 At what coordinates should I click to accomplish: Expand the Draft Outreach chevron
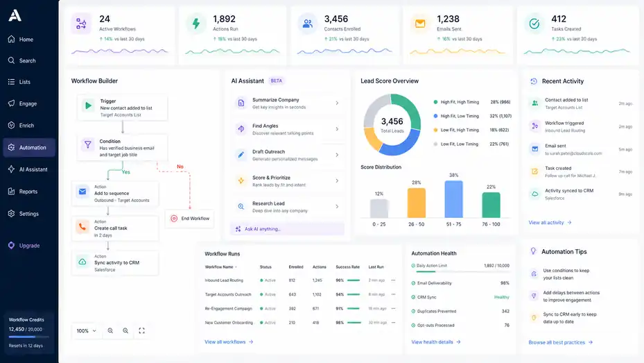(337, 155)
